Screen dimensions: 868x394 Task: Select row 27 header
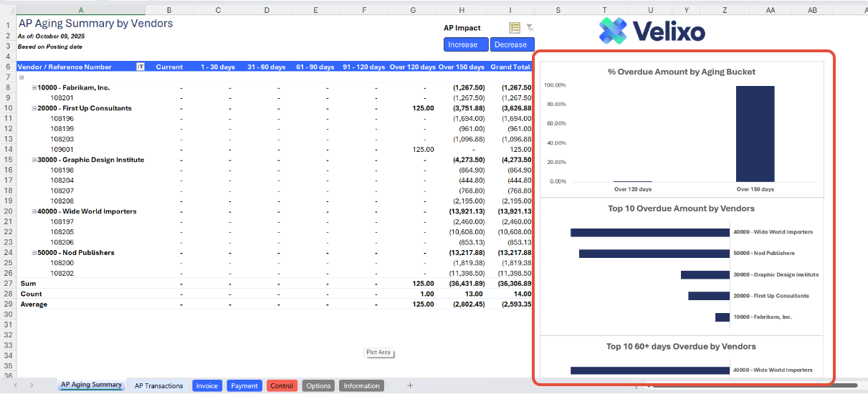tap(8, 284)
